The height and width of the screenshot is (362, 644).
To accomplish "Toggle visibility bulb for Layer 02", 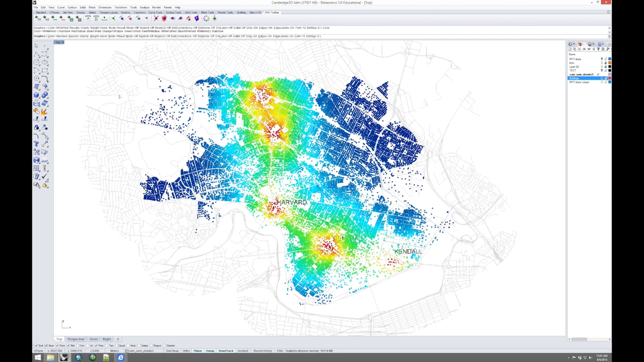I will pos(602,67).
